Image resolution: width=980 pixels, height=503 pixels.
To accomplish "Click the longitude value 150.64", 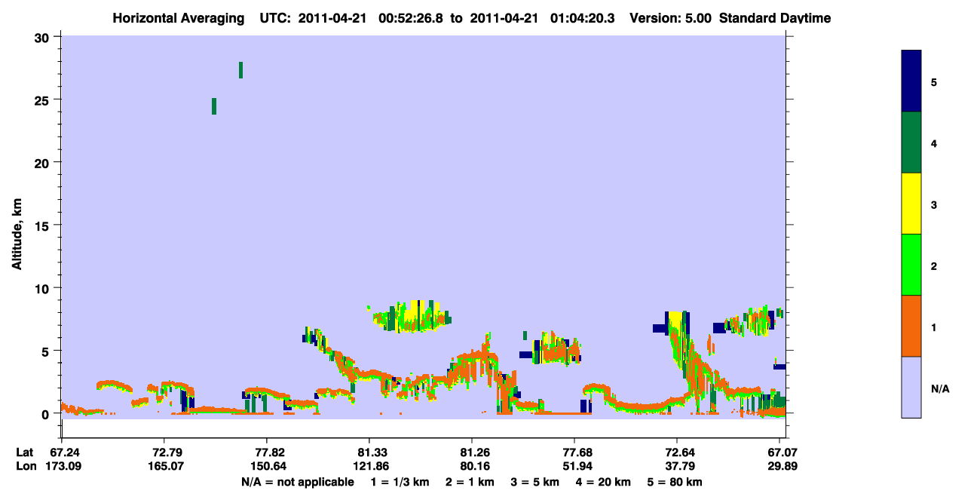I will pyautogui.click(x=267, y=466).
